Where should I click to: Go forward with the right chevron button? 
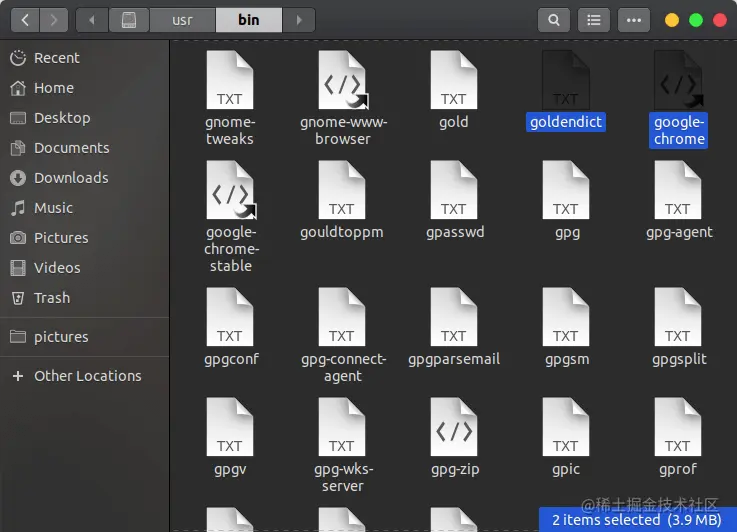pyautogui.click(x=54, y=20)
